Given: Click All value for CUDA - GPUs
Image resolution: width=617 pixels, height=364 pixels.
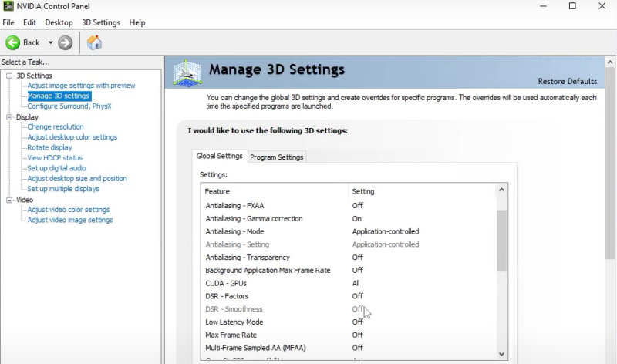Looking at the screenshot, I should (356, 283).
